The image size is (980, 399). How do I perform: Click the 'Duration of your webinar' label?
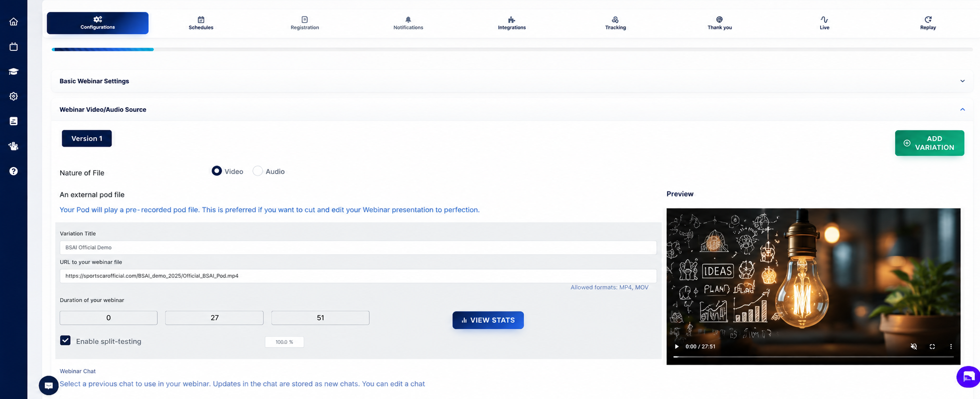coord(92,300)
